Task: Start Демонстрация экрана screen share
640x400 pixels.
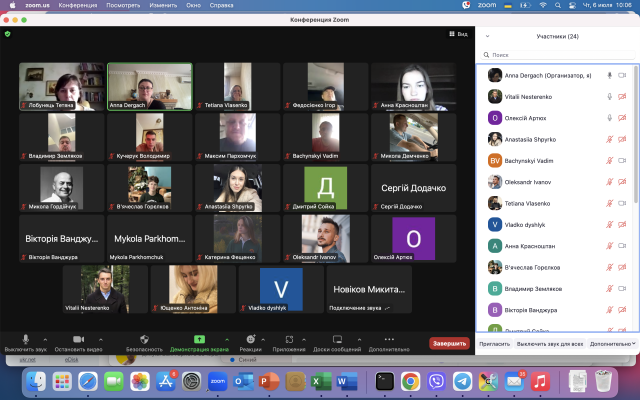Action: click(199, 343)
